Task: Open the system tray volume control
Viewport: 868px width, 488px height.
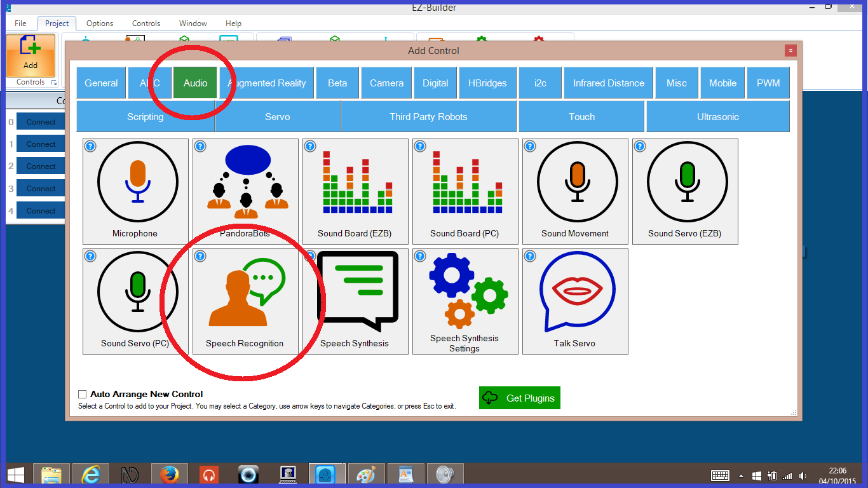Action: [x=803, y=476]
